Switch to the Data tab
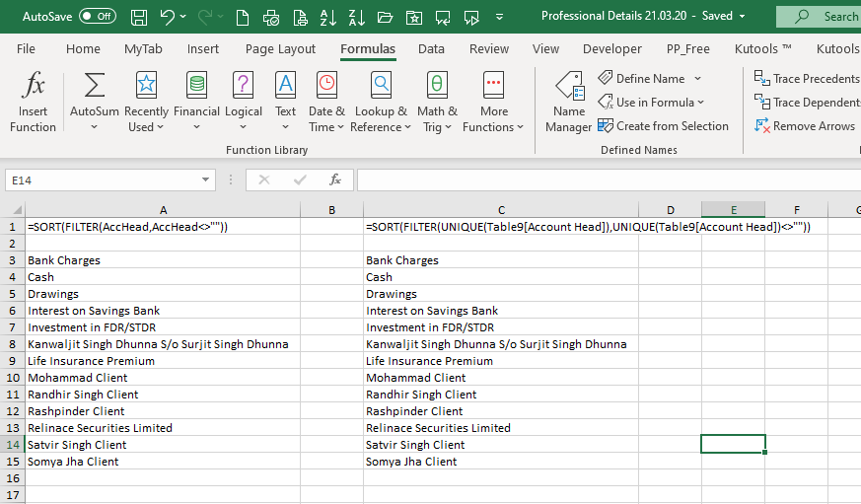 click(x=431, y=49)
